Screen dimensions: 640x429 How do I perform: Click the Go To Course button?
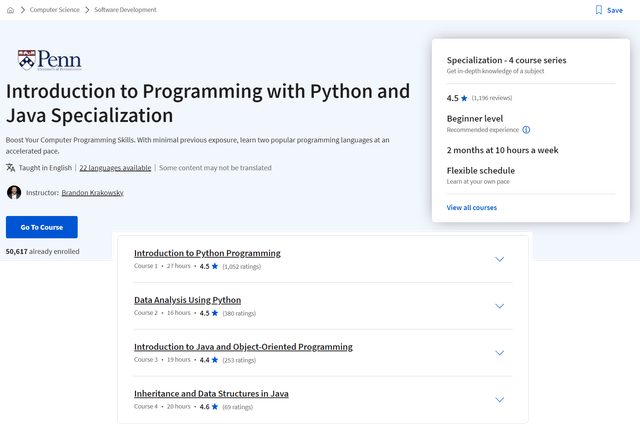41,227
